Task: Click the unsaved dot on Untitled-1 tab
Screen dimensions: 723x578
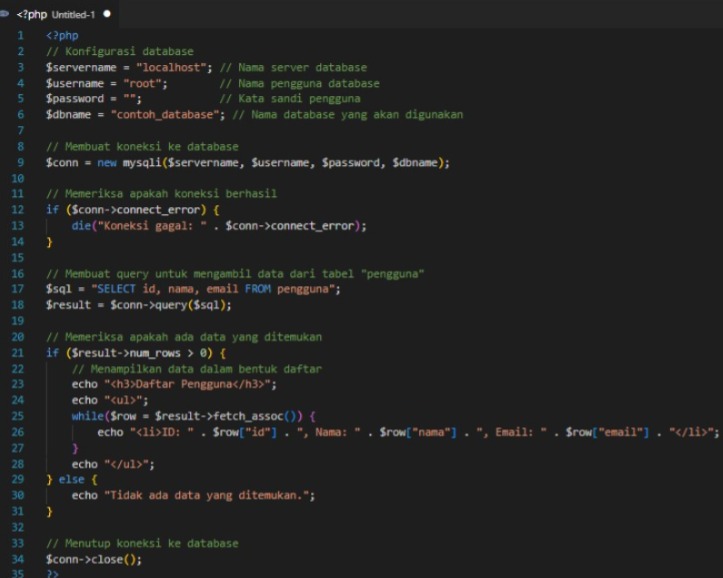Action: (107, 14)
